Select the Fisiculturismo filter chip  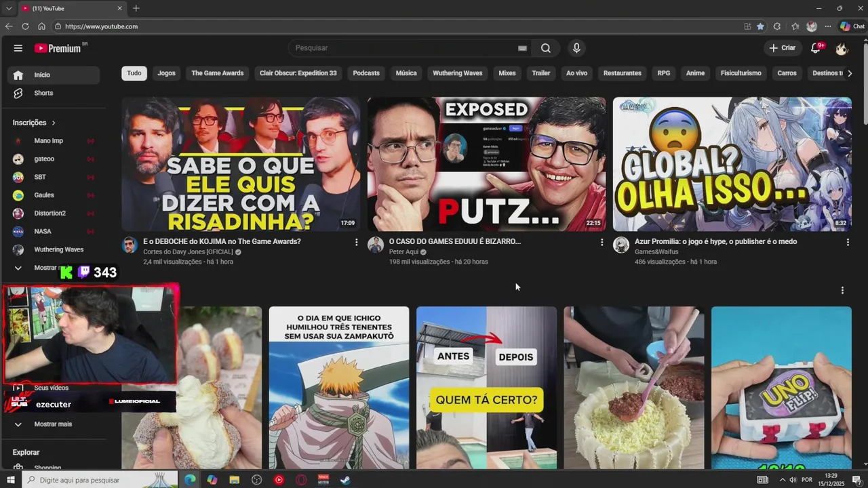pos(741,73)
